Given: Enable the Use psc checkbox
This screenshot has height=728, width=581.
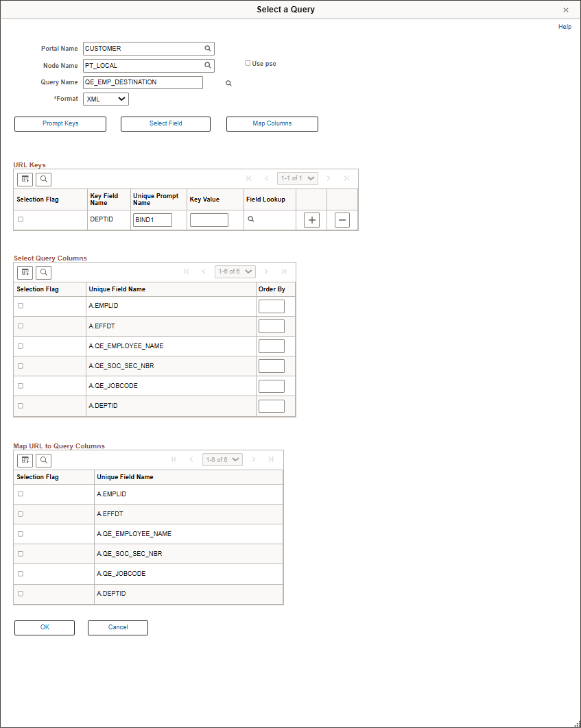Looking at the screenshot, I should coord(248,62).
